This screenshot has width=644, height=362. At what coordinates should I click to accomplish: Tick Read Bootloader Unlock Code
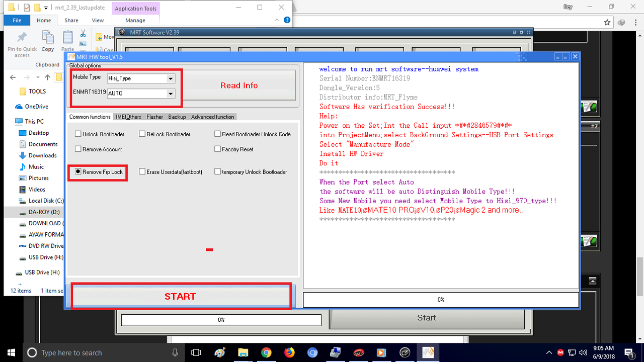click(218, 134)
